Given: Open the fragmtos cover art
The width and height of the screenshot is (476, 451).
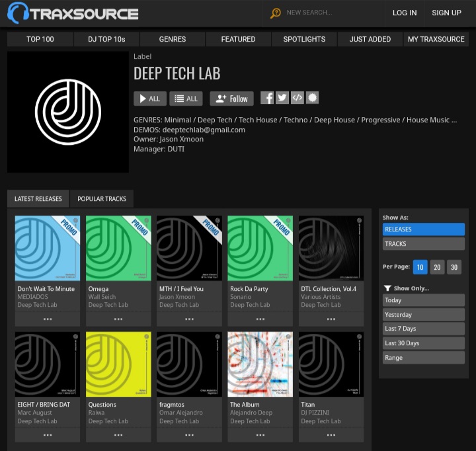Looking at the screenshot, I should (x=190, y=364).
